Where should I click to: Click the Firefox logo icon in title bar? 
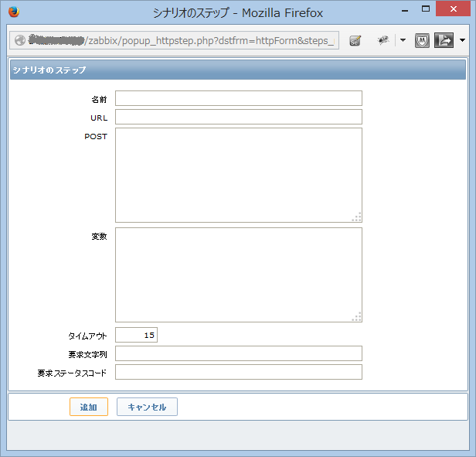coord(14,12)
